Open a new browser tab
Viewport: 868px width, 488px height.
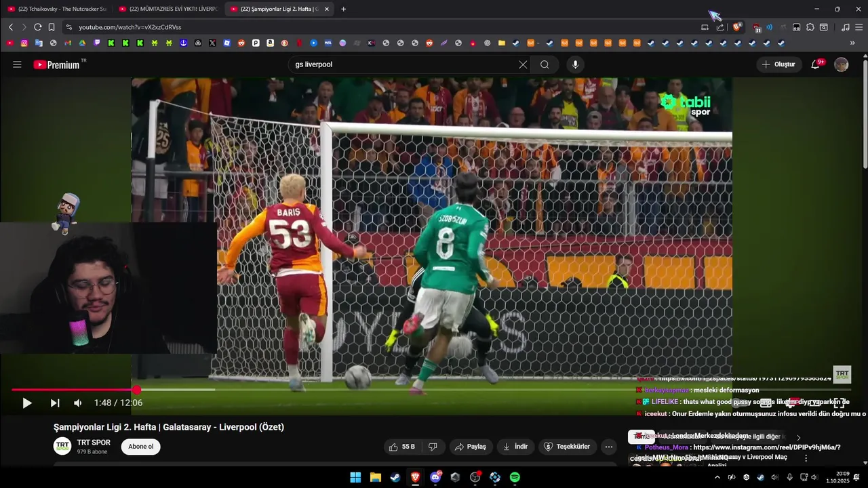343,9
